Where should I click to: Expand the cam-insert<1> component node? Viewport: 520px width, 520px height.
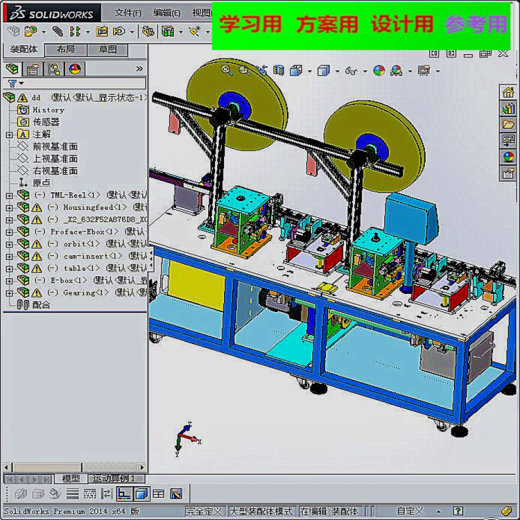coord(9,256)
